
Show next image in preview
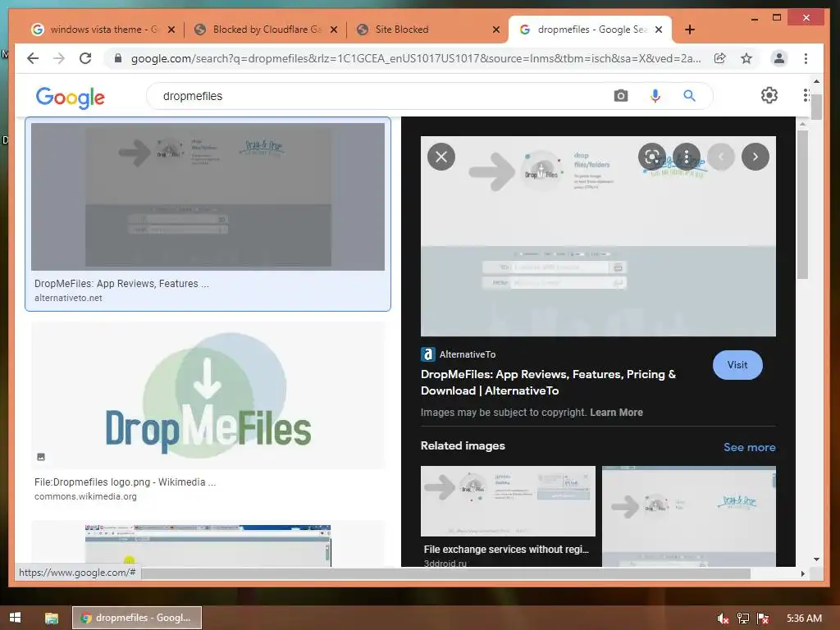point(756,157)
